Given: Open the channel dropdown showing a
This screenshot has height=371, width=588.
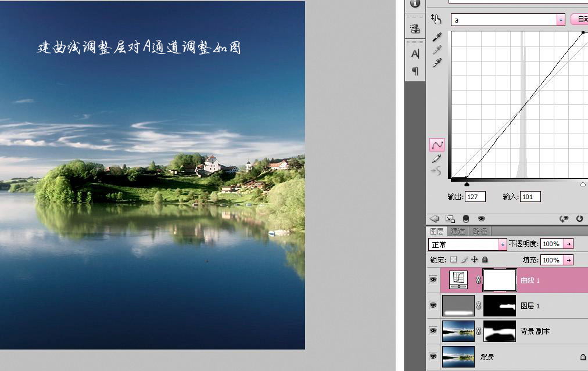Looking at the screenshot, I should (508, 20).
